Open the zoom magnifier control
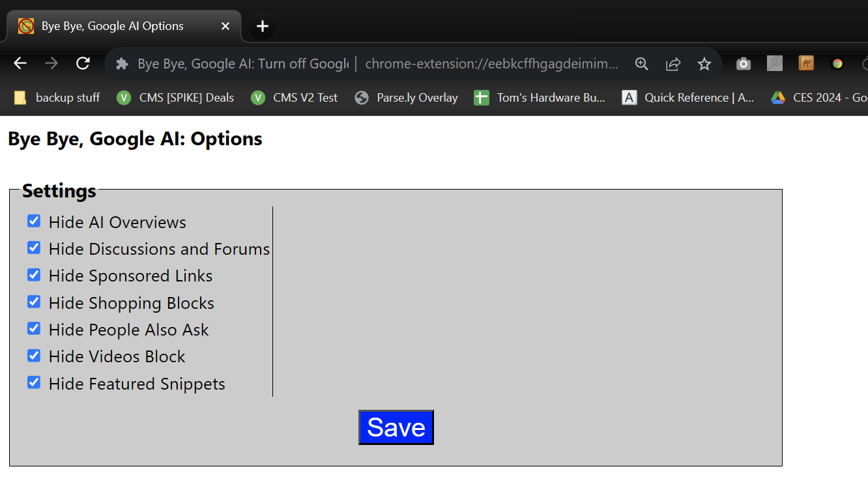The height and width of the screenshot is (486, 868). tap(642, 64)
